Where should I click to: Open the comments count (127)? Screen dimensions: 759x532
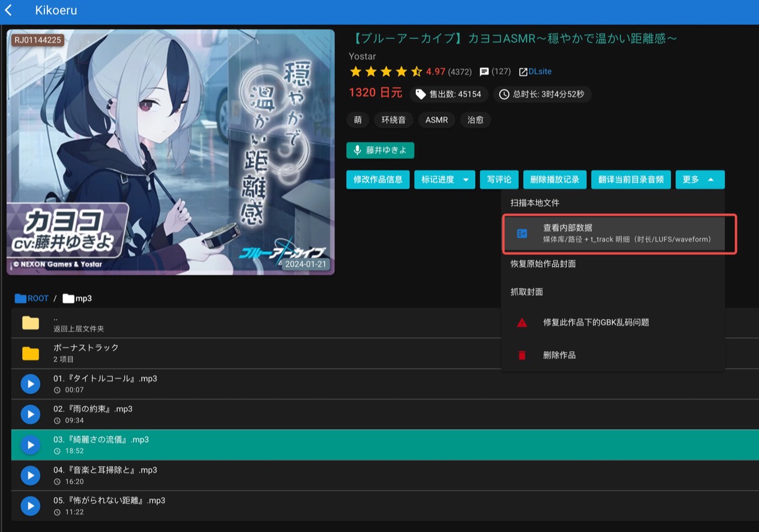[495, 71]
